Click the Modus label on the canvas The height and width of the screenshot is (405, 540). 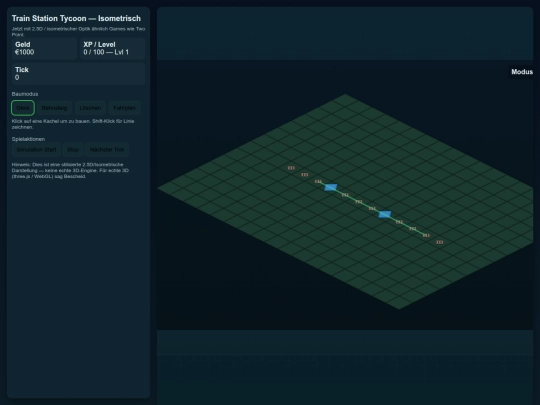click(522, 72)
